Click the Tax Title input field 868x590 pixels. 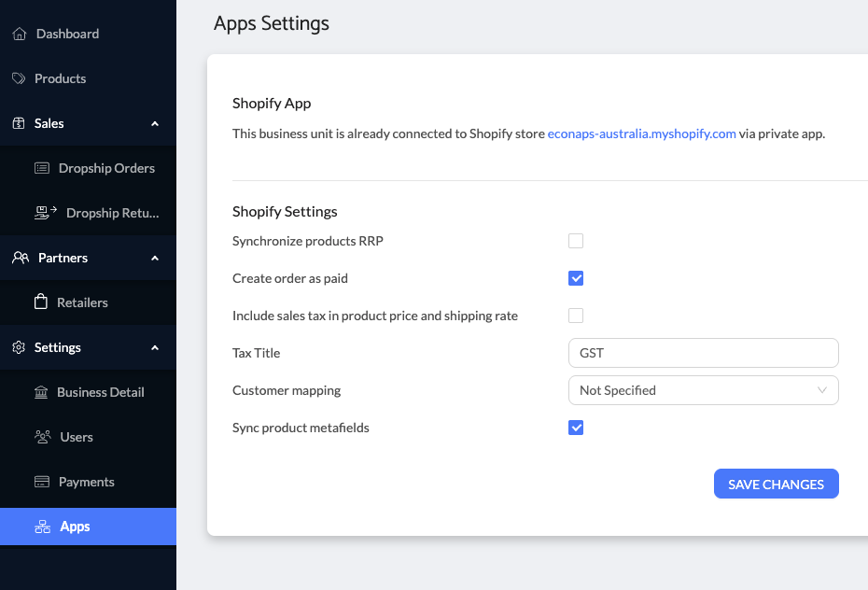(703, 353)
